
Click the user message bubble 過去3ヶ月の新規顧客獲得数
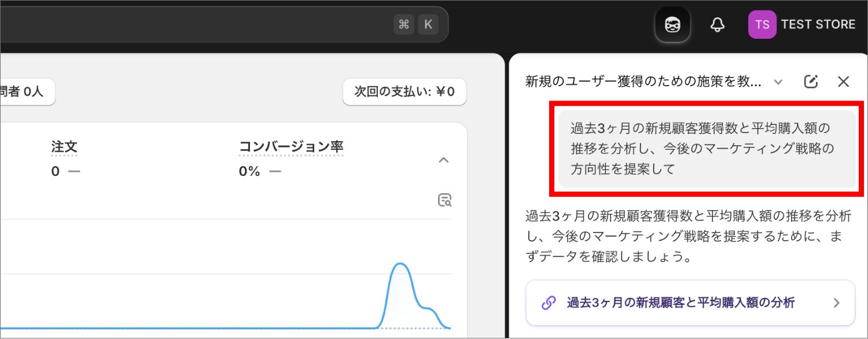[707, 149]
